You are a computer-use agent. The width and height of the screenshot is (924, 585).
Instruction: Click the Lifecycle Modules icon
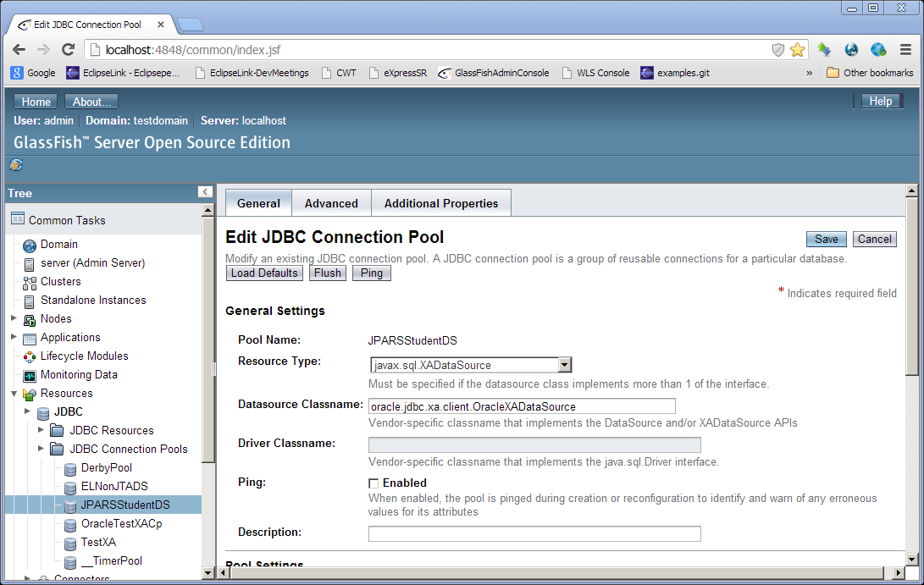click(x=30, y=357)
